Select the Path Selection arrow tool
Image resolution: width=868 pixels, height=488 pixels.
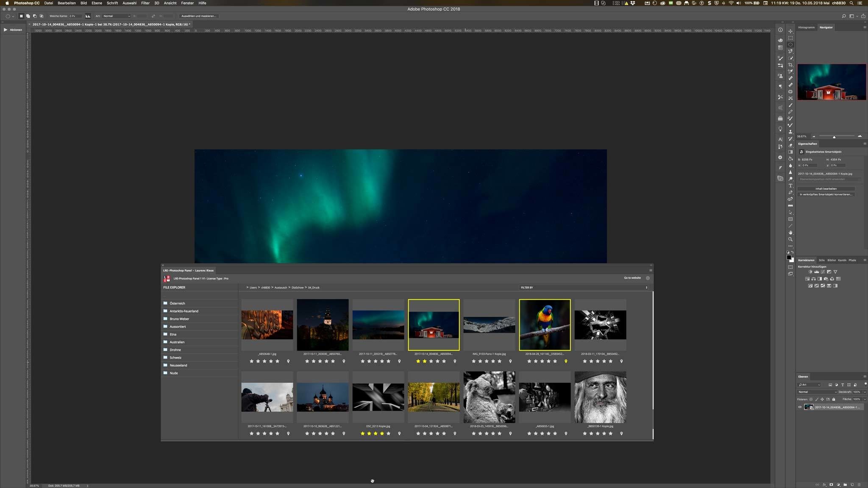790,212
